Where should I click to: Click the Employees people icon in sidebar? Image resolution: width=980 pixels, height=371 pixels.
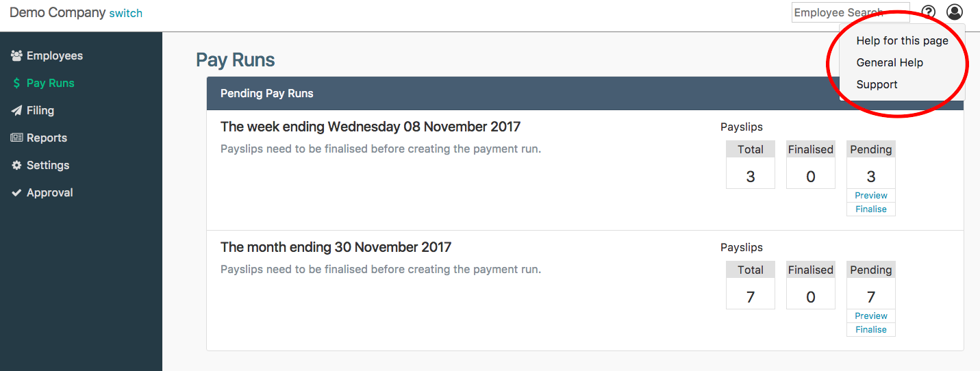17,56
